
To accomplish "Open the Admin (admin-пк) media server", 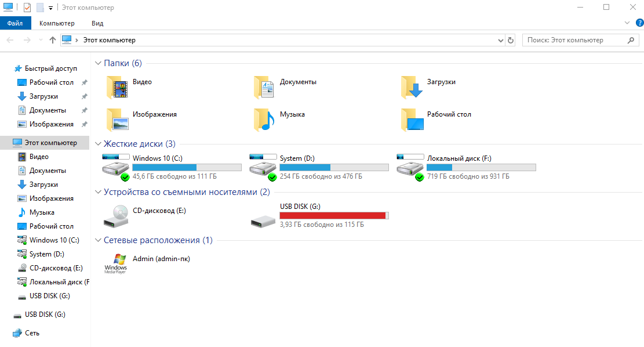I will click(118, 261).
